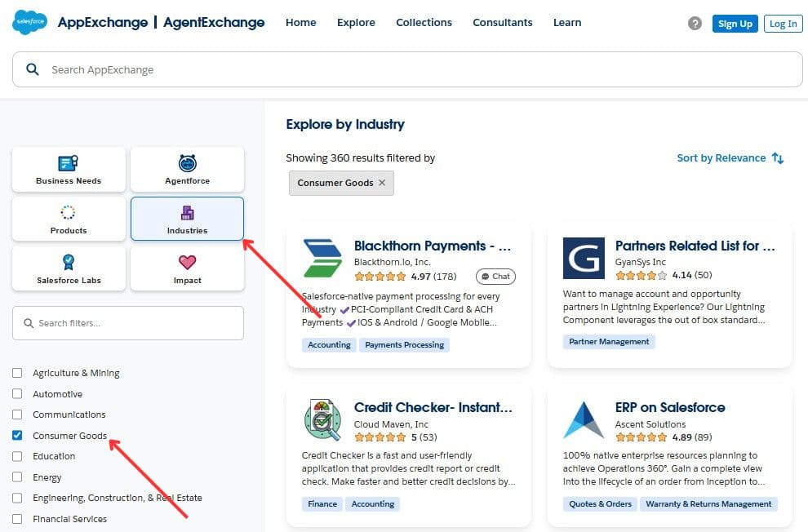Click the Blackthorn.io, Inc. publisher name
Viewport: 808px width, 532px height.
pos(392,262)
